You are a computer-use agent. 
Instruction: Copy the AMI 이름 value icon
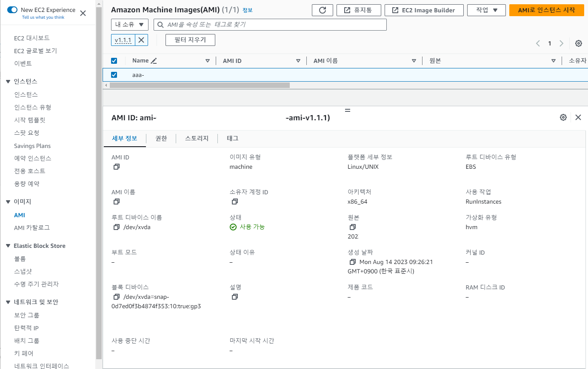(x=117, y=202)
